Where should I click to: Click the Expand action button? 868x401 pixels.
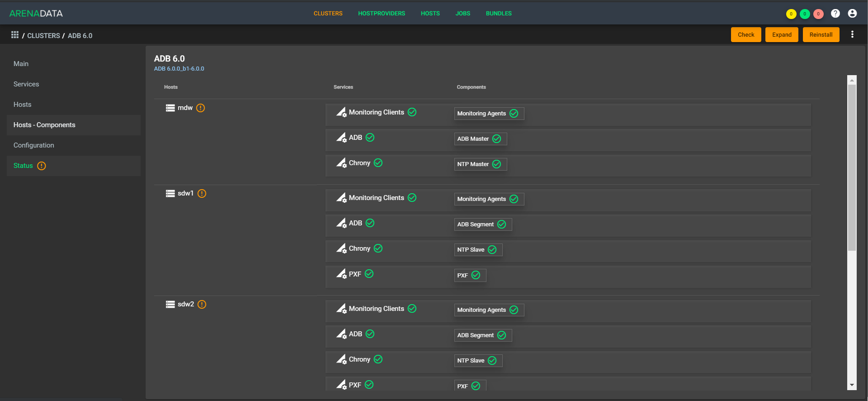coord(782,35)
